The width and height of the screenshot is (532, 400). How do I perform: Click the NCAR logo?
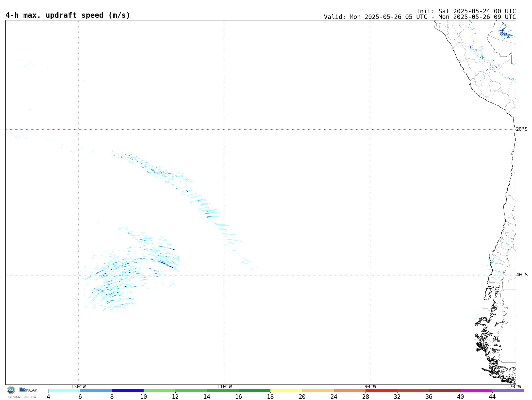(28, 390)
